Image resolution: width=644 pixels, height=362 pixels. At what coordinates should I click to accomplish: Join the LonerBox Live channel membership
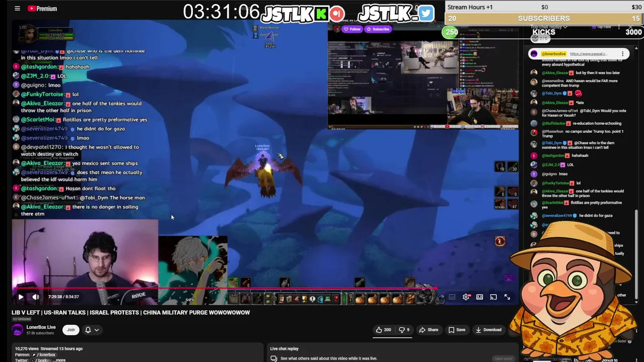(71, 330)
